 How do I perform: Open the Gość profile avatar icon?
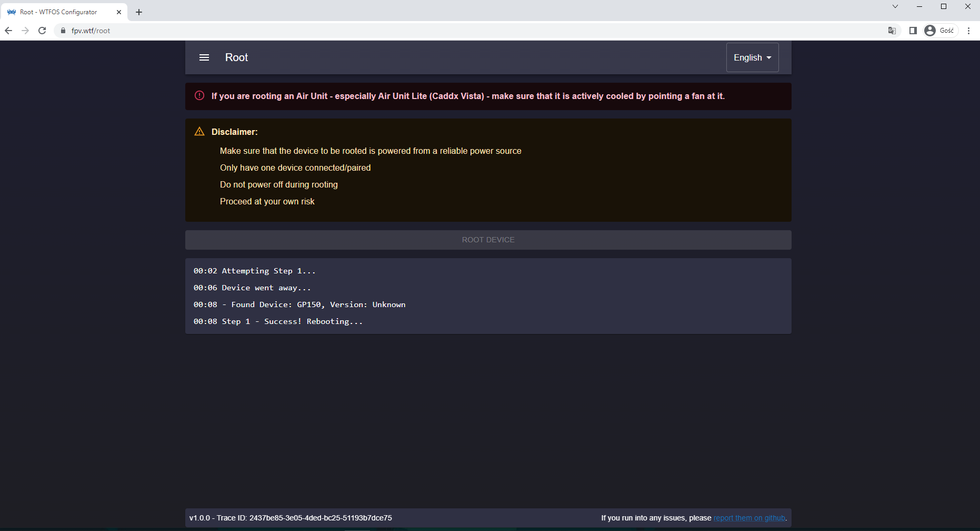[x=929, y=31]
